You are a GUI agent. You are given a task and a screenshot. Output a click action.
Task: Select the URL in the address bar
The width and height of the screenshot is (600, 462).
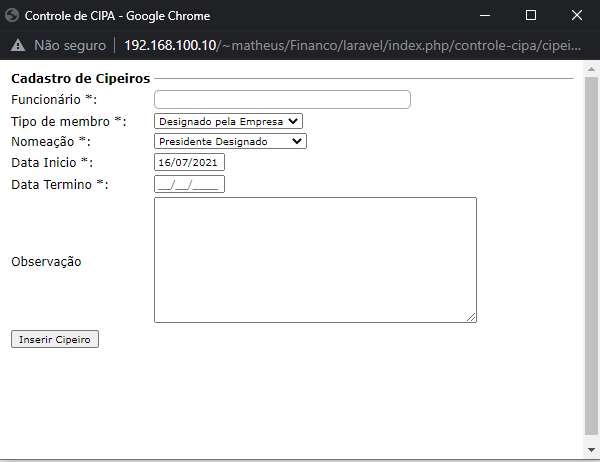pos(350,46)
